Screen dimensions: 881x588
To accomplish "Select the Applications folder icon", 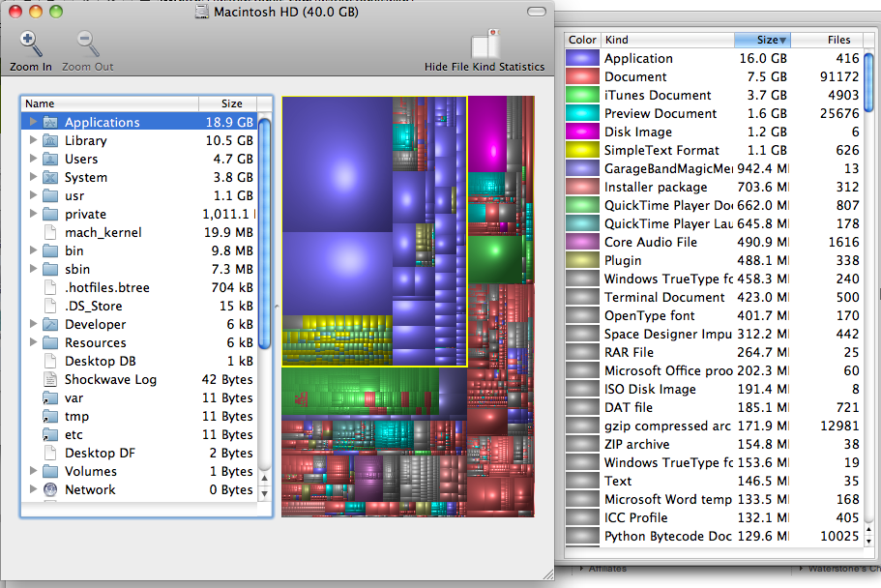I will click(51, 123).
